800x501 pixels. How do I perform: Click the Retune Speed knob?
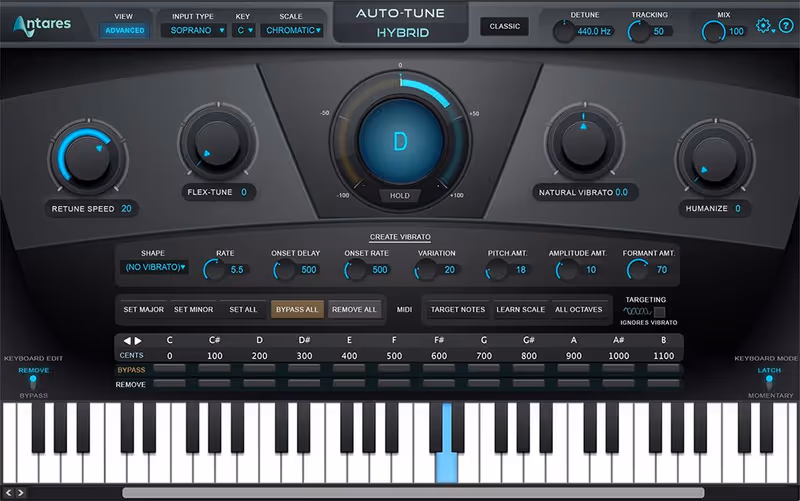click(x=88, y=158)
